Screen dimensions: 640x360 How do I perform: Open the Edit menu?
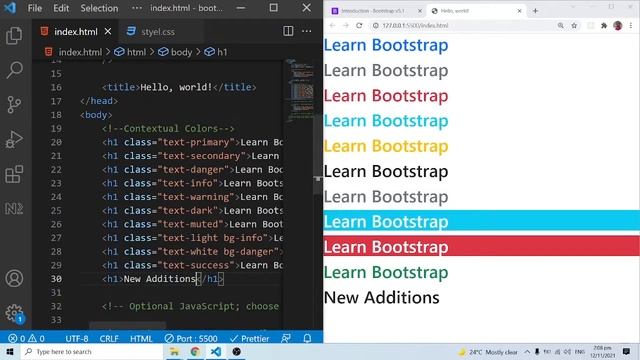click(x=61, y=8)
